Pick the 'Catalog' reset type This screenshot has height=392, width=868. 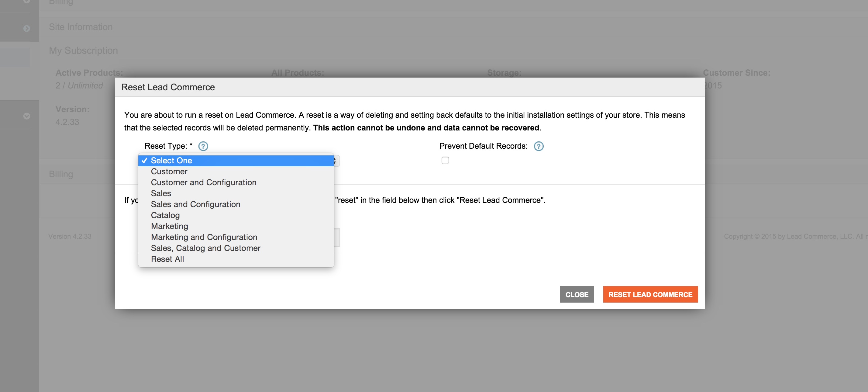click(236, 215)
